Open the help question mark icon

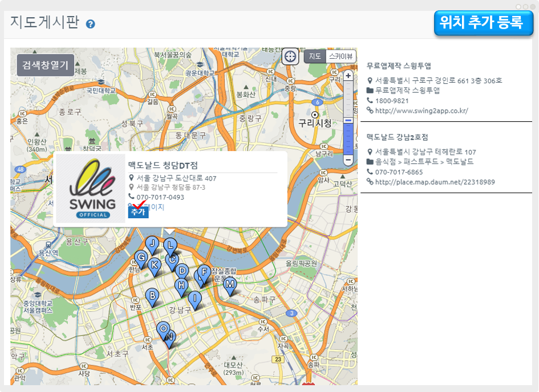[x=90, y=24]
